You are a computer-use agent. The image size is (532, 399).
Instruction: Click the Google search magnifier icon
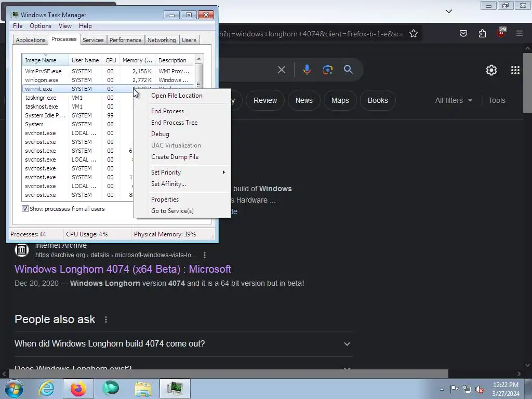tap(348, 70)
